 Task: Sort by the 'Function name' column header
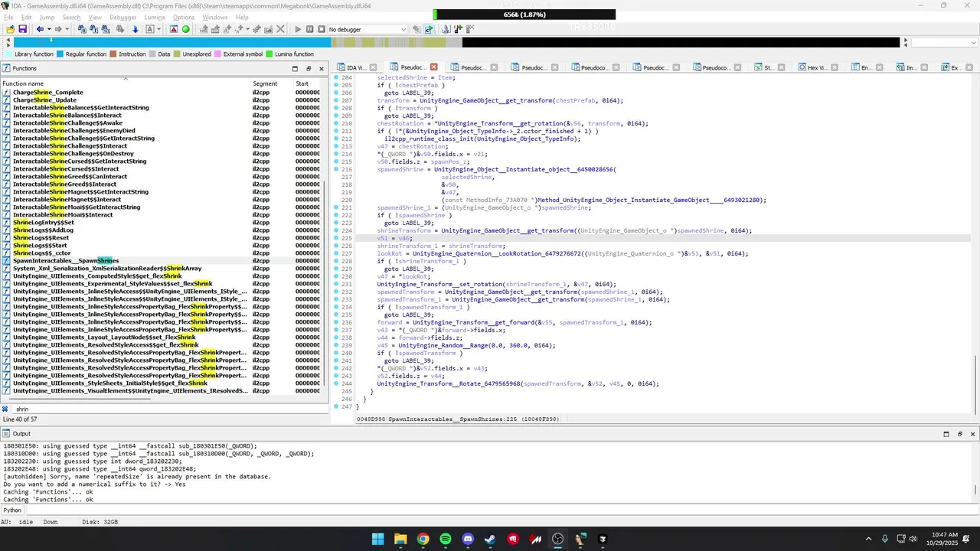[126, 83]
